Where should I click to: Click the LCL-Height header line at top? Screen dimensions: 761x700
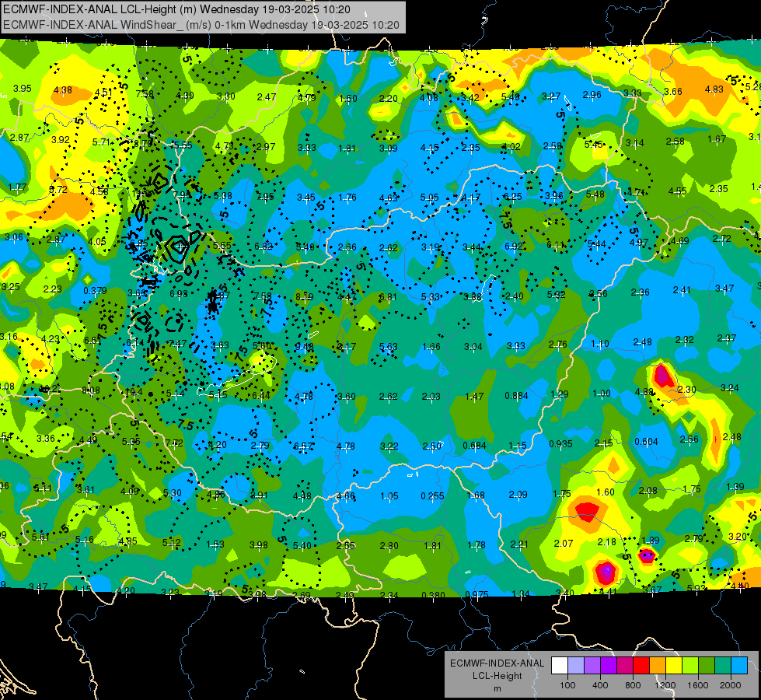pos(176,9)
